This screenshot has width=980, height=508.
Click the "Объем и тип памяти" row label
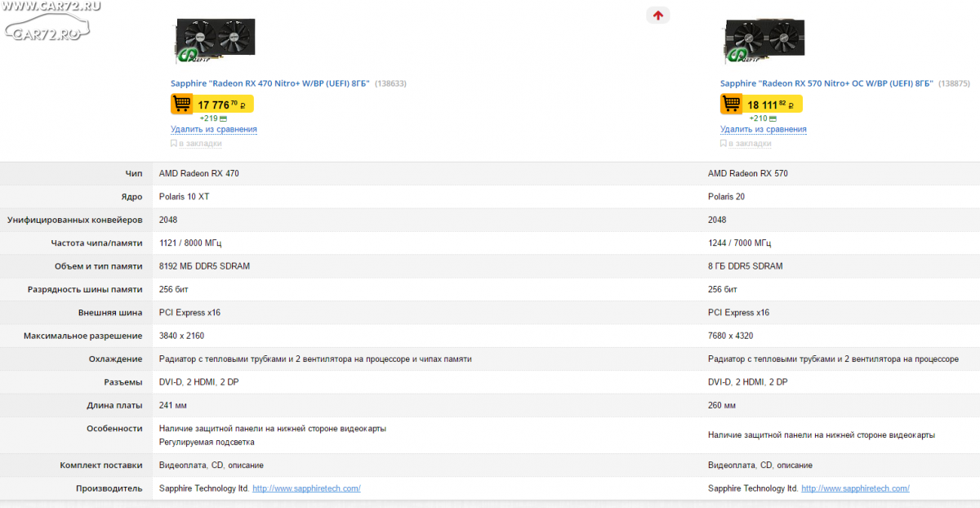coord(97,266)
